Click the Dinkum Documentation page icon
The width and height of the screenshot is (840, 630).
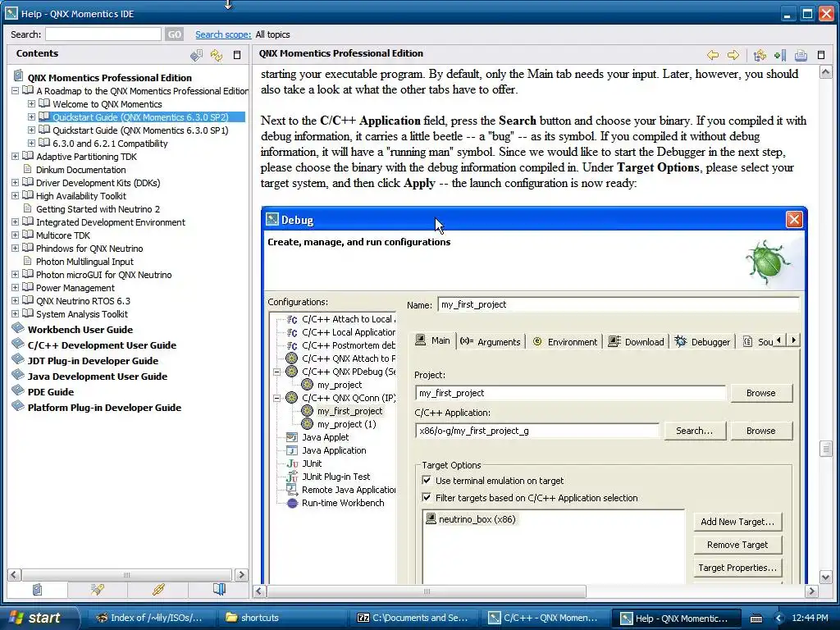pos(28,169)
